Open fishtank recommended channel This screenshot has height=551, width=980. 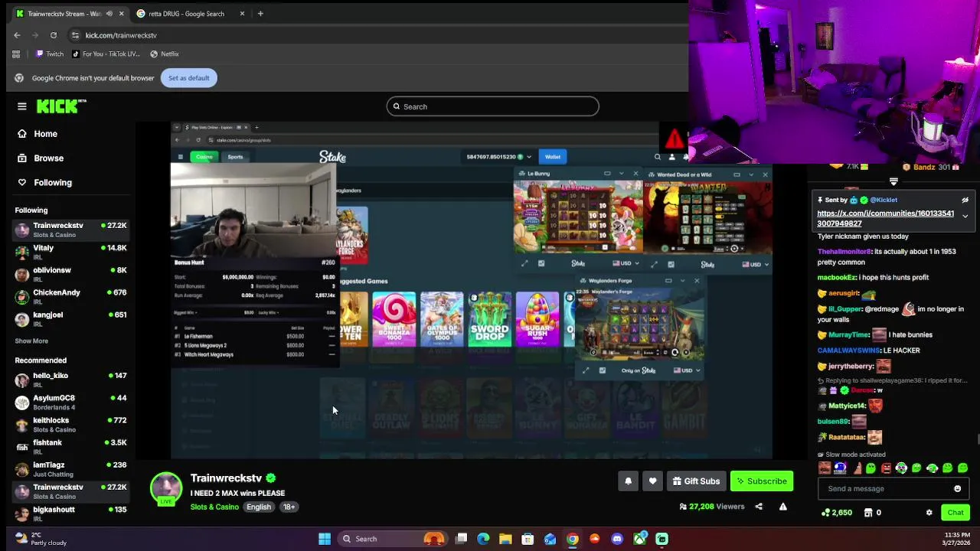pos(70,446)
